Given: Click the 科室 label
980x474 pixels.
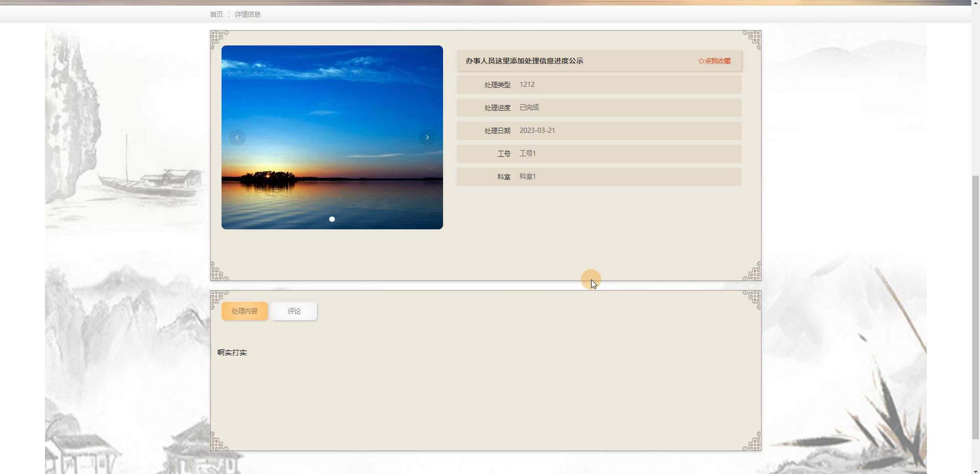Looking at the screenshot, I should click(504, 177).
